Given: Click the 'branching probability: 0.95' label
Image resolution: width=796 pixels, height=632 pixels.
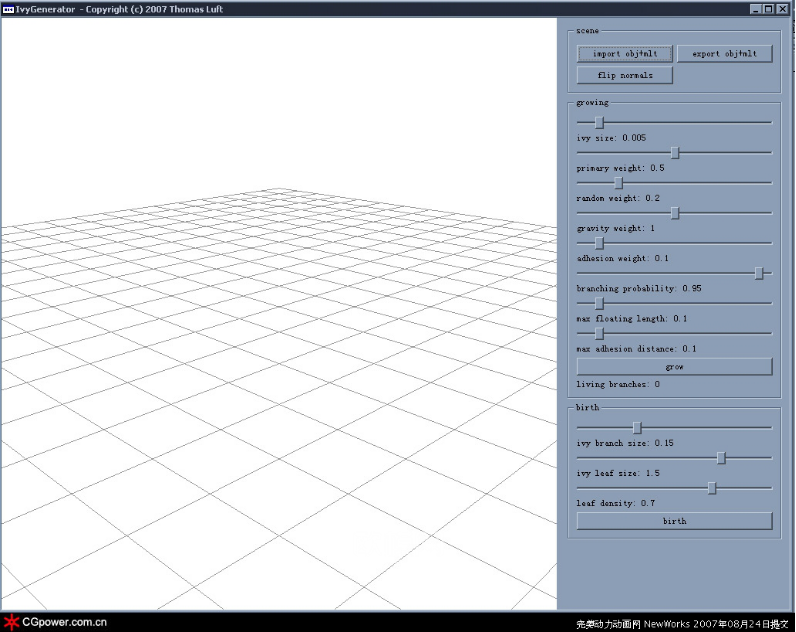Looking at the screenshot, I should tap(639, 288).
